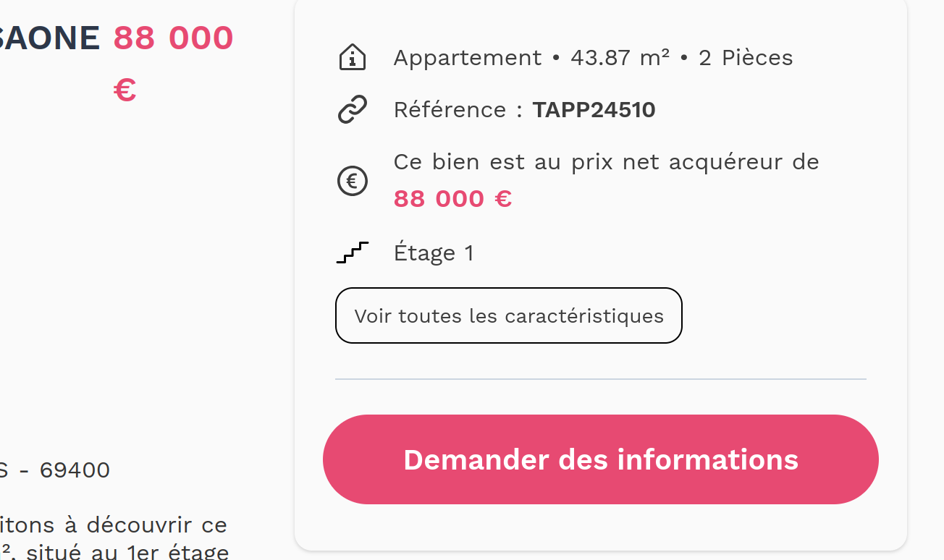Click the chain link reference icon
944x560 pixels.
(x=353, y=110)
